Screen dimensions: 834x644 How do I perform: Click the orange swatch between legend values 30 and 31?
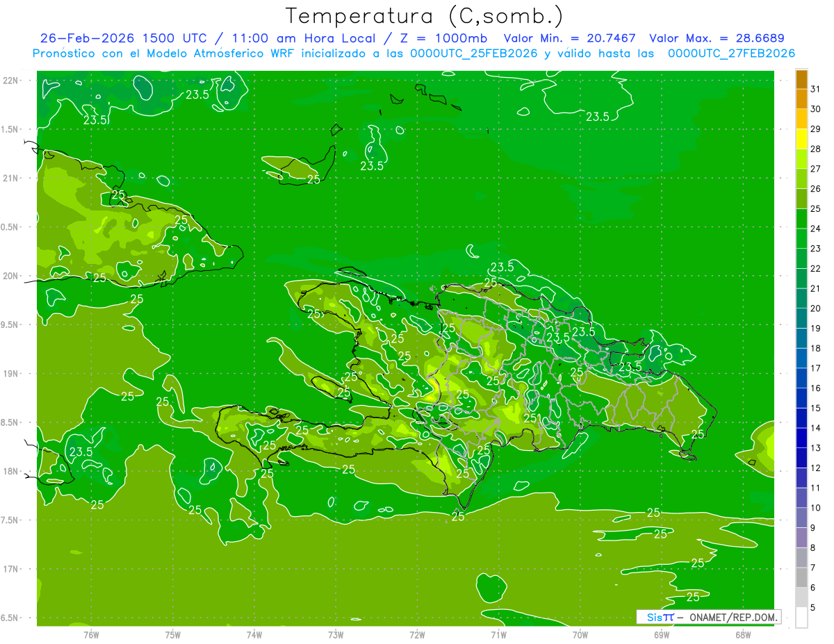click(801, 99)
